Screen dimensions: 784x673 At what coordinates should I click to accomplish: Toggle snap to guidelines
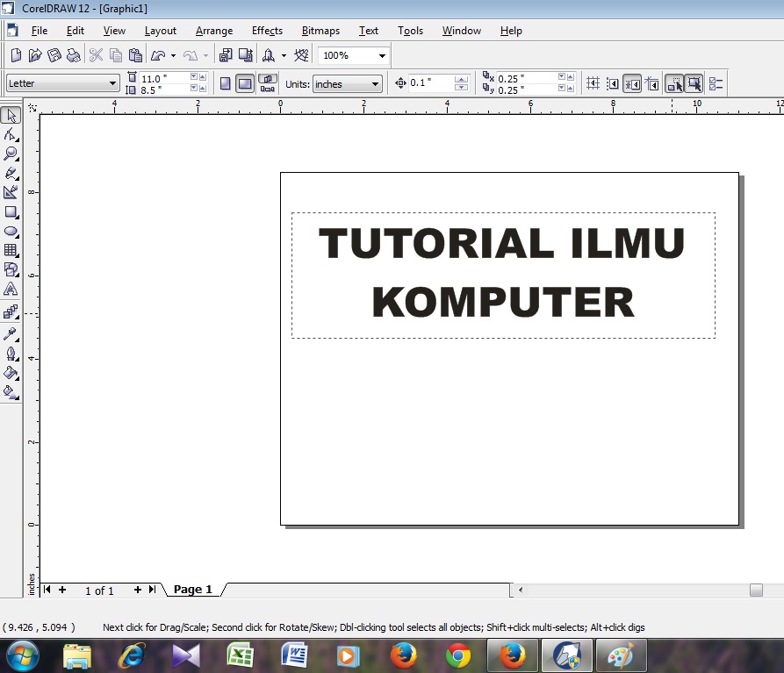point(614,82)
